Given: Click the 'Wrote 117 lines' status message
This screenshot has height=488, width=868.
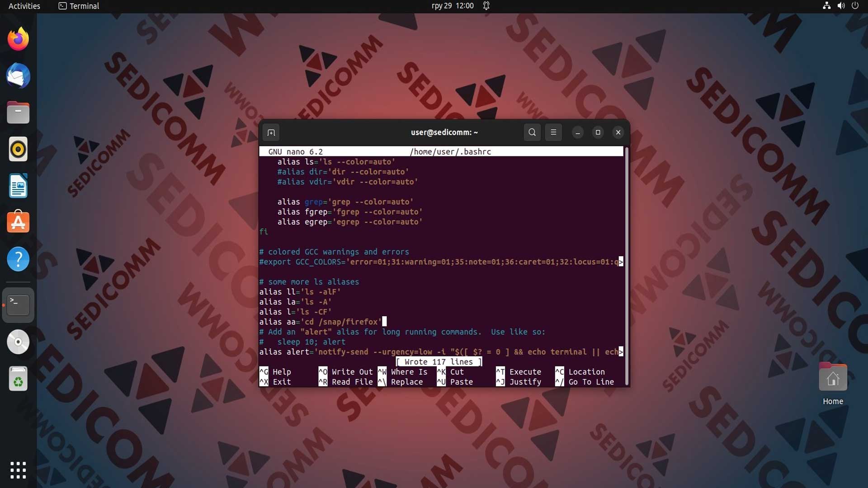Looking at the screenshot, I should click(439, 362).
